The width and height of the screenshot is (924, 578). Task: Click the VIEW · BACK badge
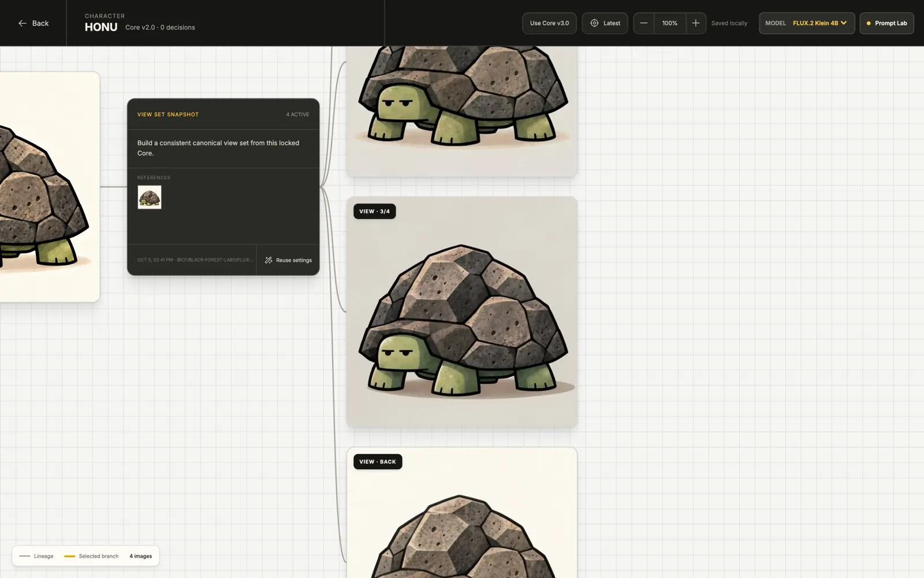(x=378, y=462)
